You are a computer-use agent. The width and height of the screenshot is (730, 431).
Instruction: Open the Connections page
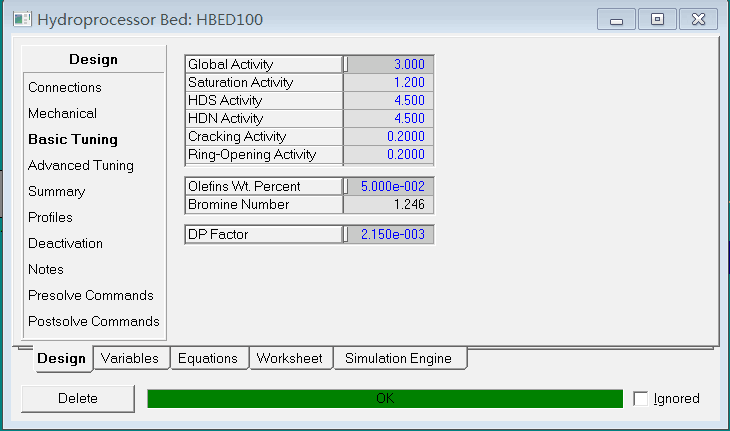pos(65,88)
